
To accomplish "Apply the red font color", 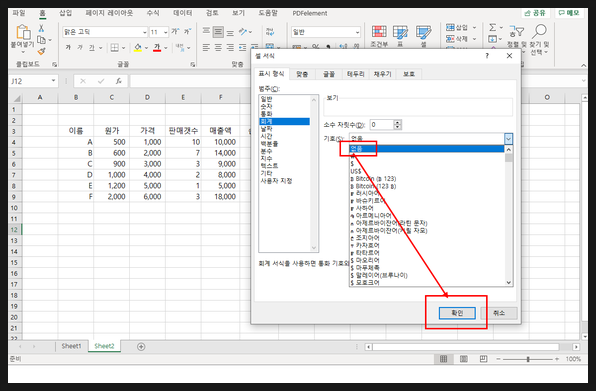I will click(157, 48).
